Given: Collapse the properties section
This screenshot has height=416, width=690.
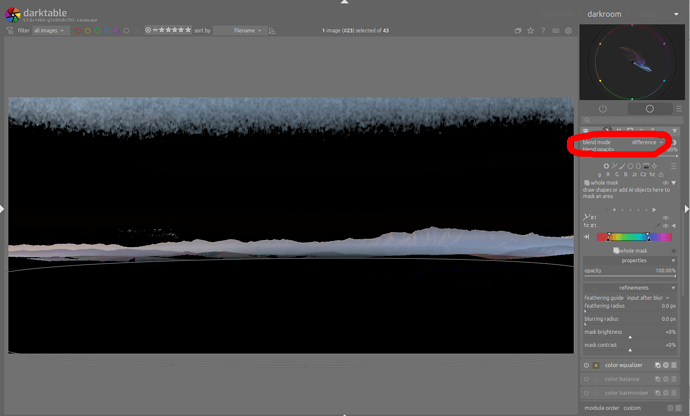Looking at the screenshot, I should coord(673,261).
